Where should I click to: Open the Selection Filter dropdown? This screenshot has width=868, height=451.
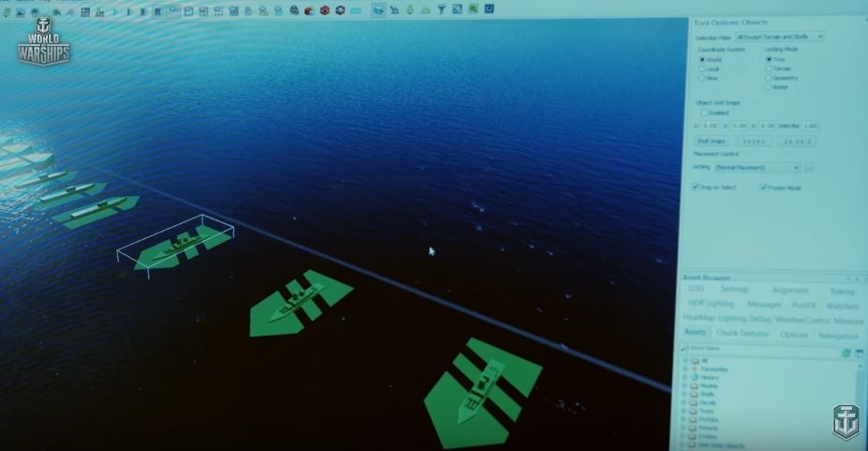coord(780,37)
